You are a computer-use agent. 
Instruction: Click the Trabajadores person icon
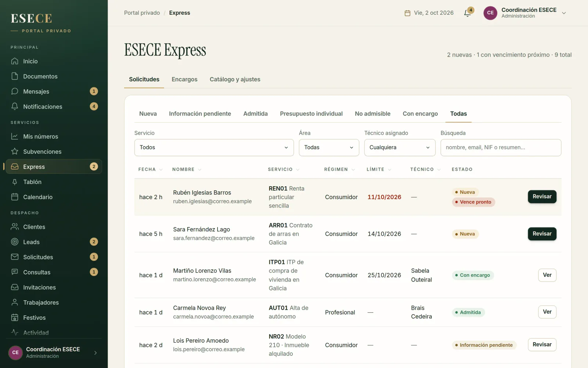click(15, 302)
